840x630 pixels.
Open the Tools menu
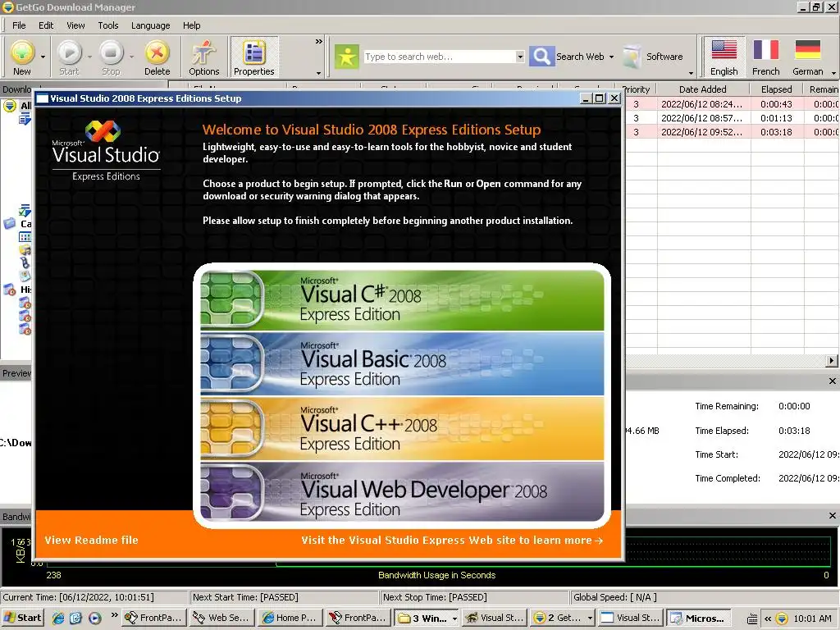pyautogui.click(x=107, y=25)
